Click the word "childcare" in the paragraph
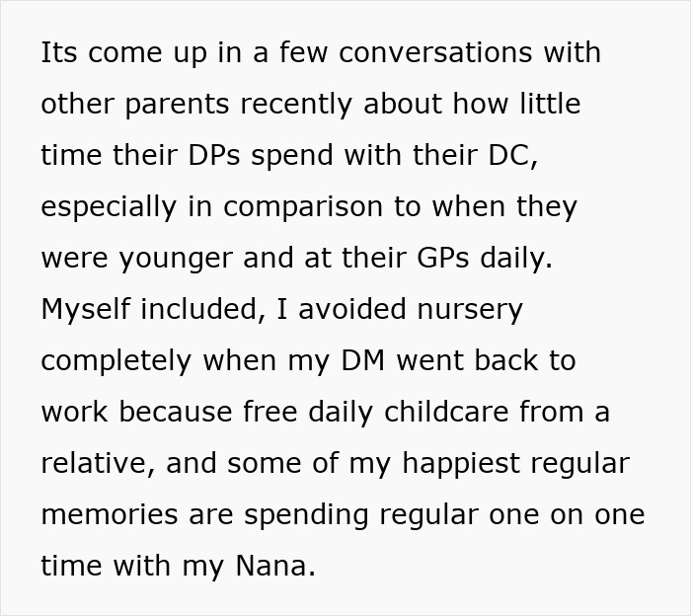Screen dimensions: 691x616 [x=446, y=412]
